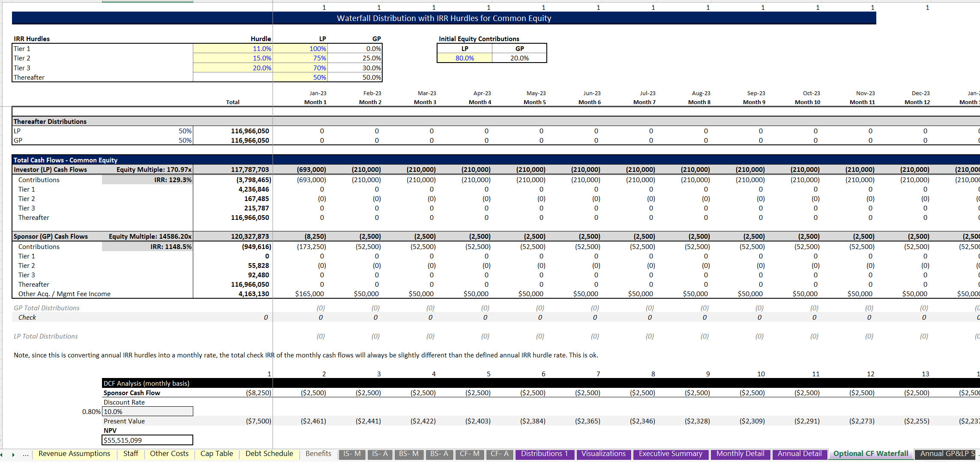Open the BS- A sheet tab
The height and width of the screenshot is (462, 980).
click(438, 454)
